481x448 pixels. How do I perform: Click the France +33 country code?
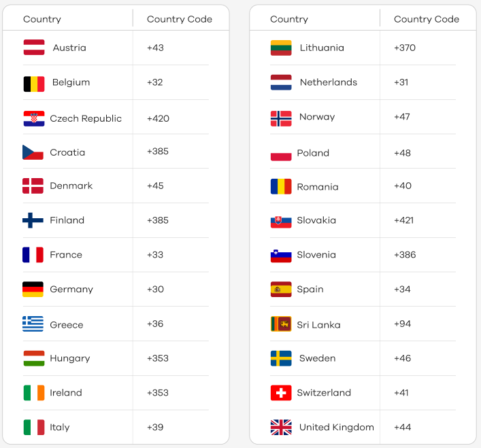(155, 255)
